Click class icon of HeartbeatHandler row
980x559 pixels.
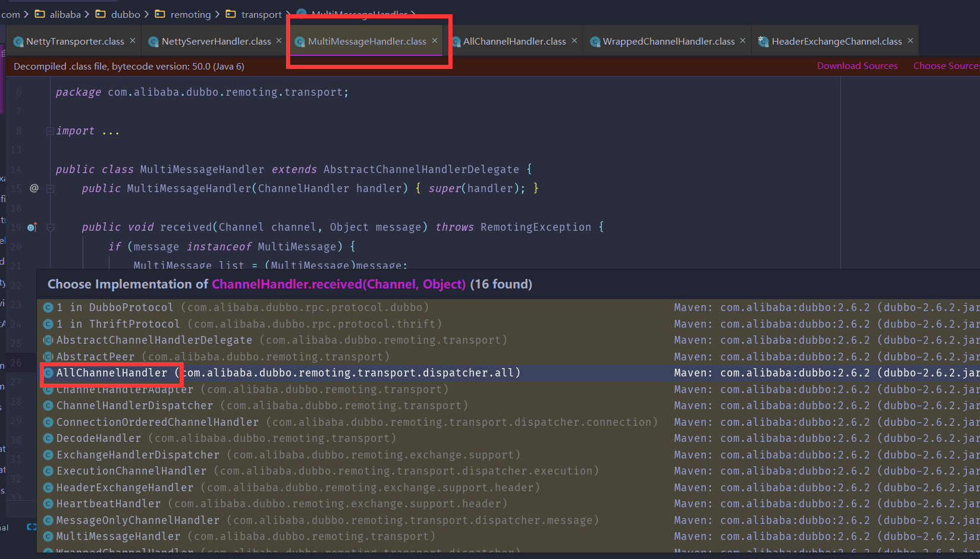pyautogui.click(x=48, y=504)
